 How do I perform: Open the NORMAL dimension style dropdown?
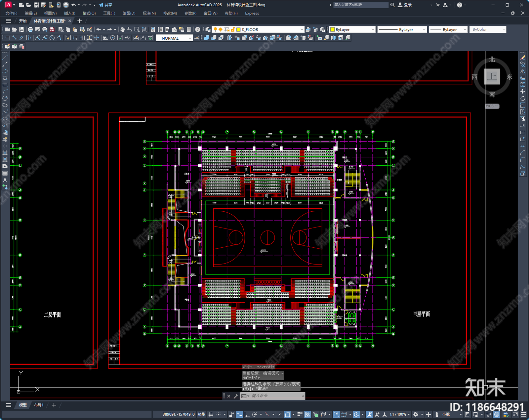174,38
